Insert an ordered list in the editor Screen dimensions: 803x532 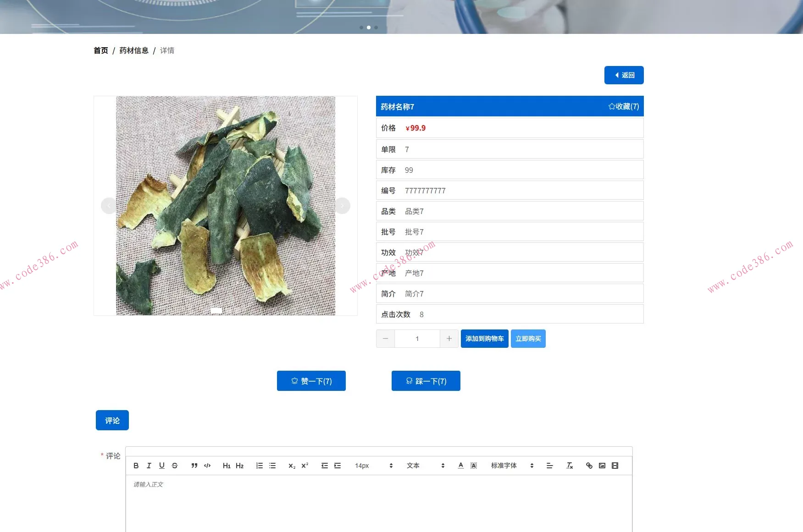click(259, 466)
